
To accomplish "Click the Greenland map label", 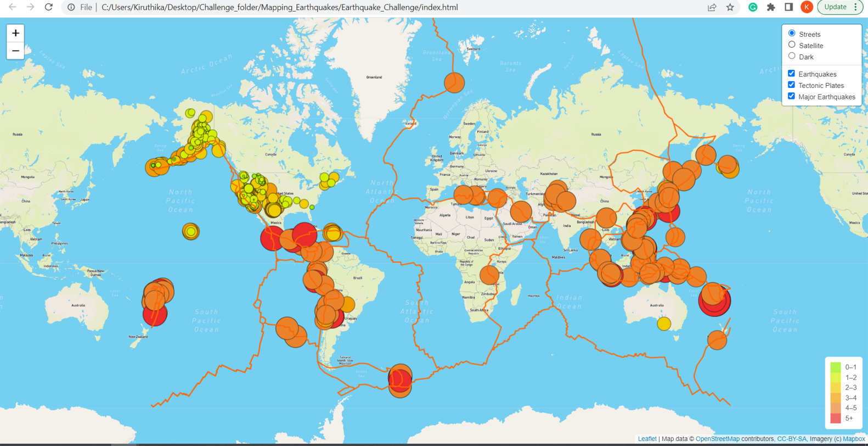I will [x=374, y=77].
